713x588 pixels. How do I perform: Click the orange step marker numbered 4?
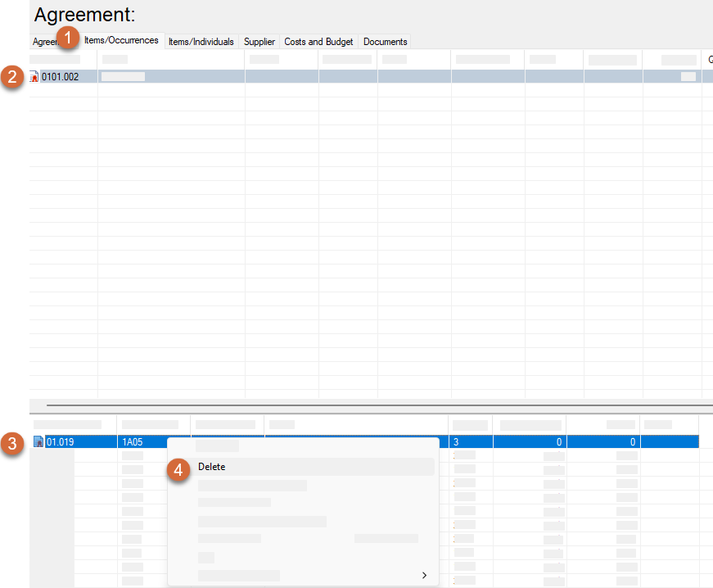178,468
